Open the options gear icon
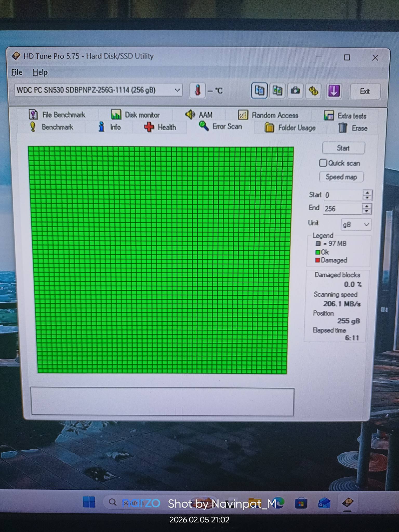The height and width of the screenshot is (532, 399). (x=314, y=91)
